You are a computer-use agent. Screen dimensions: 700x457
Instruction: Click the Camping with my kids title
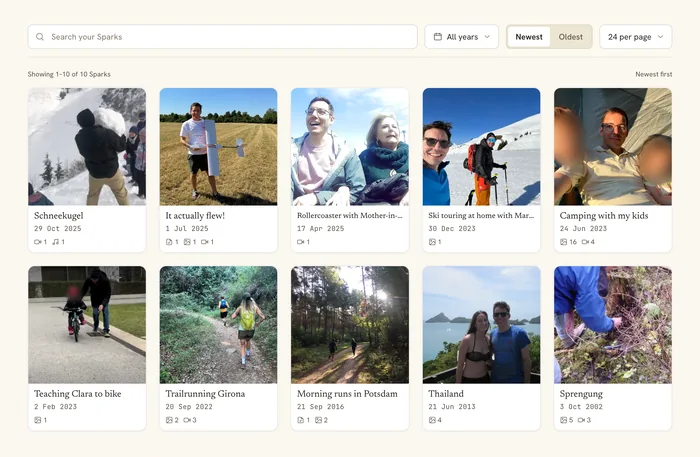click(604, 216)
